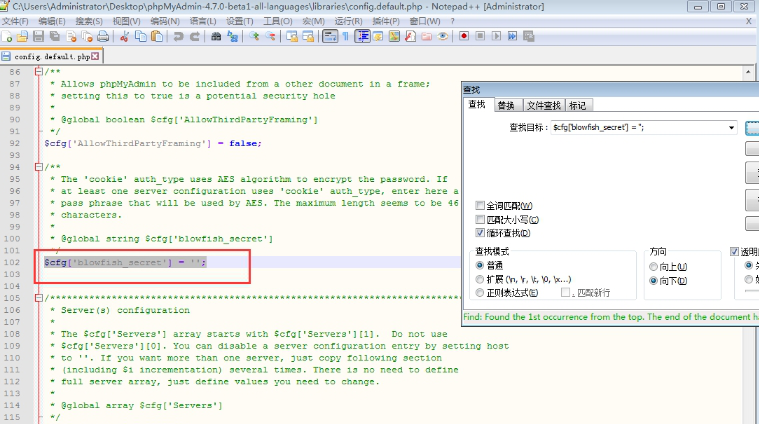Image resolution: width=759 pixels, height=440 pixels.
Task: Click the AllowThirdPartyFraming = false line
Action: 153,143
